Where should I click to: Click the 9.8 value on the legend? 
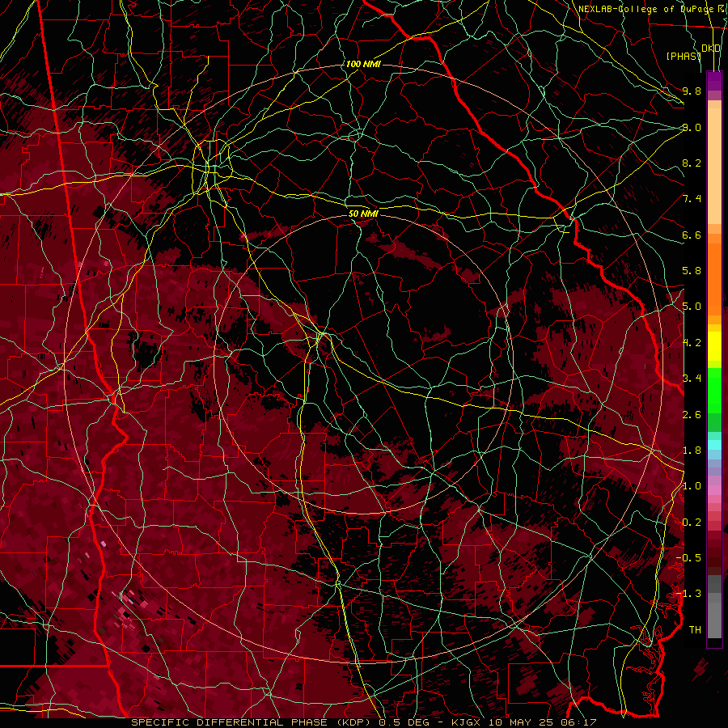(692, 91)
